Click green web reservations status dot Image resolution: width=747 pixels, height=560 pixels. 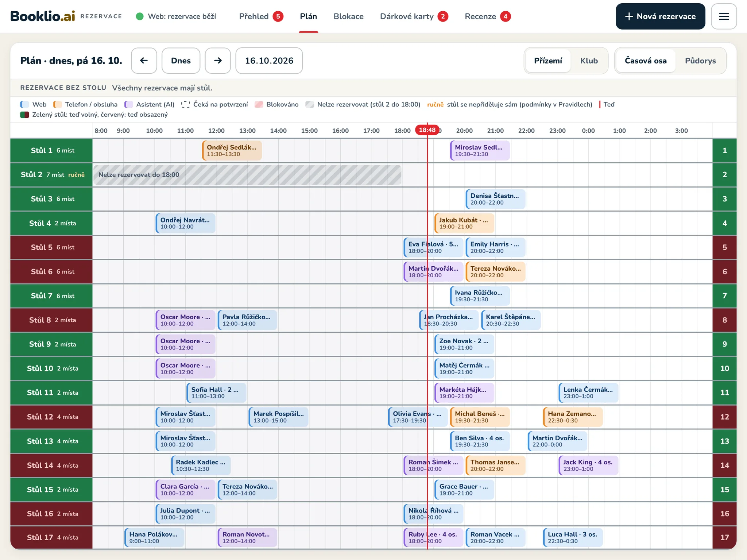click(140, 16)
